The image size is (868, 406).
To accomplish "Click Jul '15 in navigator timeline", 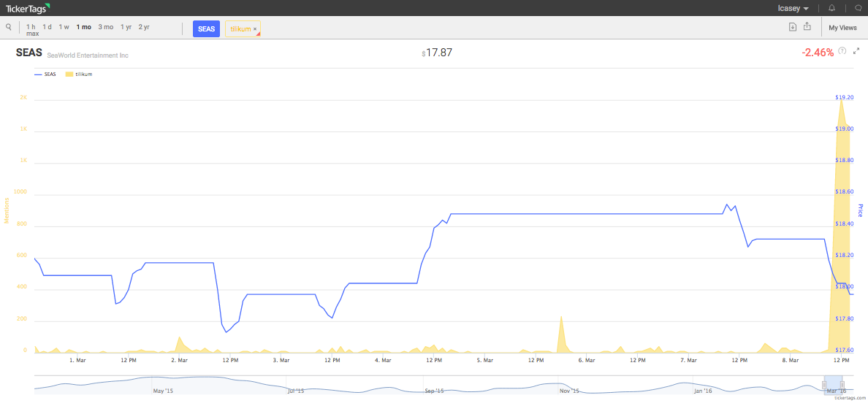I will (x=296, y=391).
